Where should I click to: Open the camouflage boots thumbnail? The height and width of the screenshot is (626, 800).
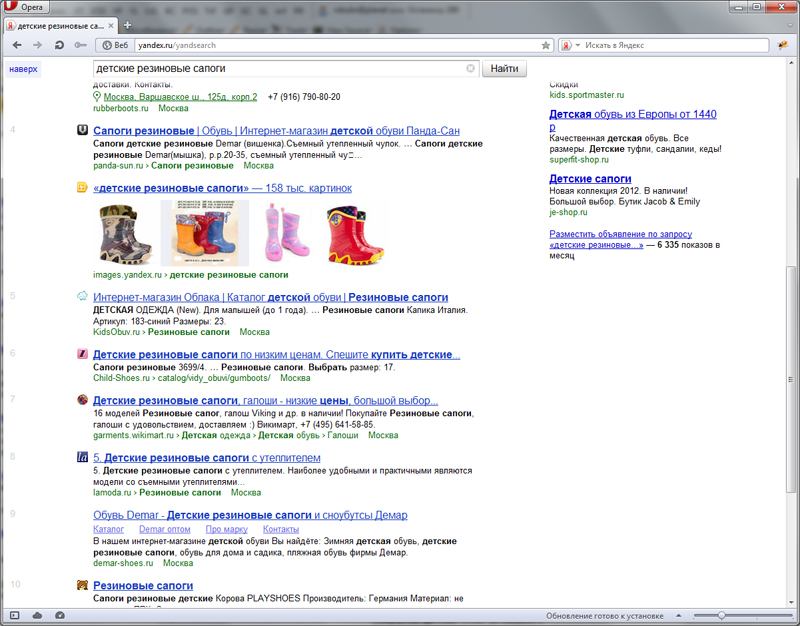[125, 233]
